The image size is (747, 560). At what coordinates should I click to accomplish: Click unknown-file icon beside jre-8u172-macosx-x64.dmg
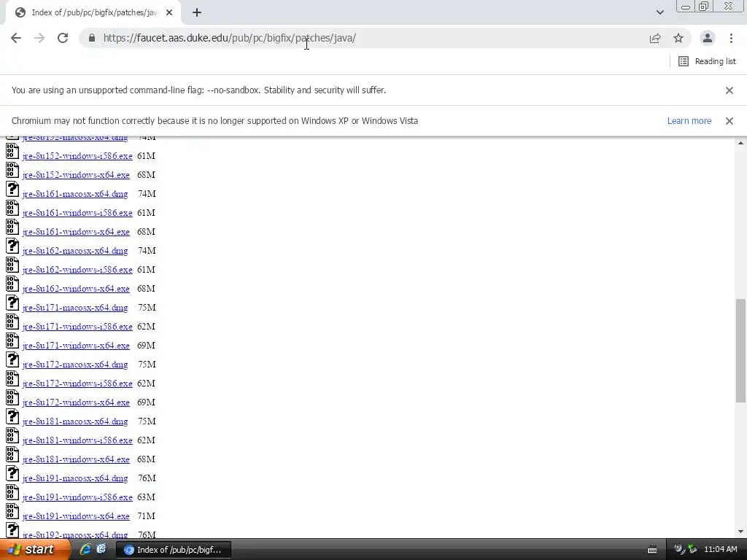tap(12, 360)
